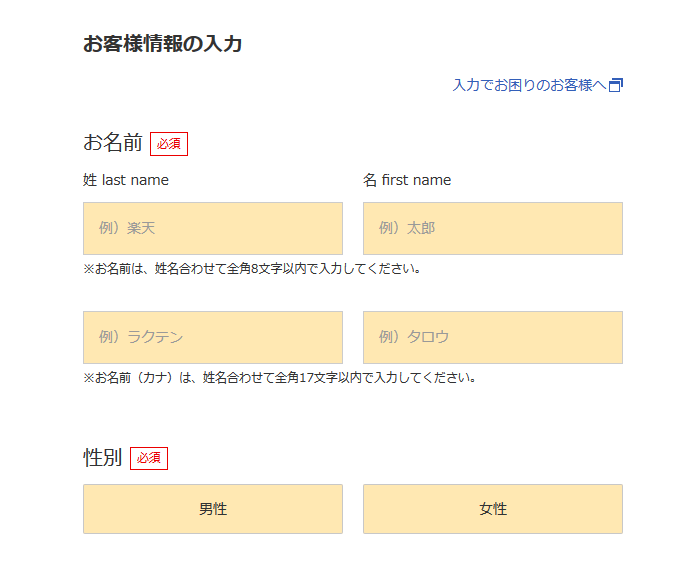Click the お名前 section label

[x=113, y=143]
